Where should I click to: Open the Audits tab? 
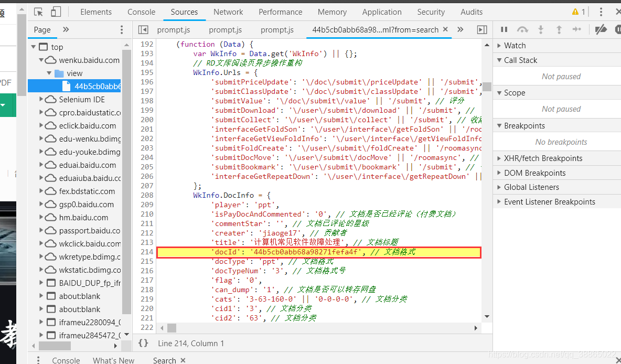click(472, 12)
